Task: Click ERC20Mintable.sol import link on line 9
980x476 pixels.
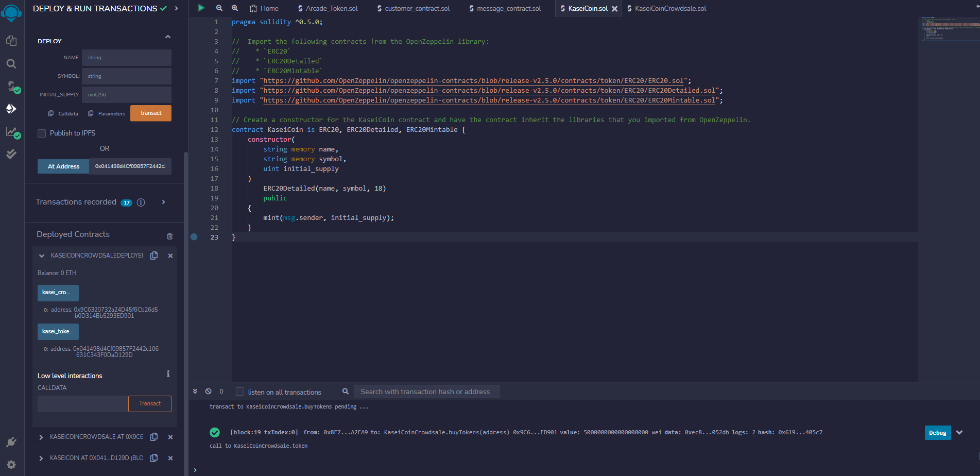Action: point(489,100)
